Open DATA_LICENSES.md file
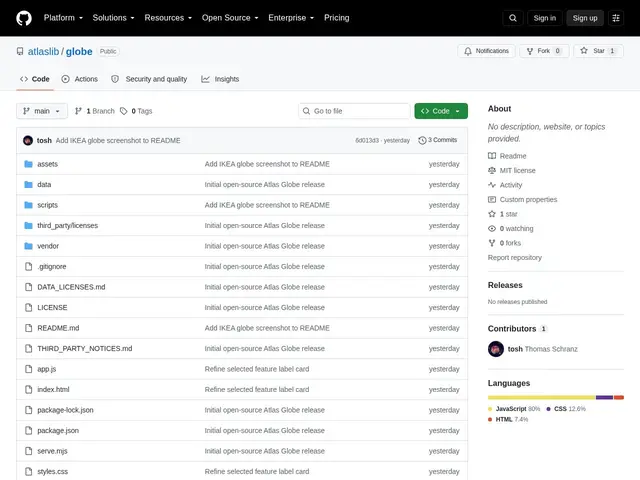This screenshot has width=640, height=480. pyautogui.click(x=71, y=287)
